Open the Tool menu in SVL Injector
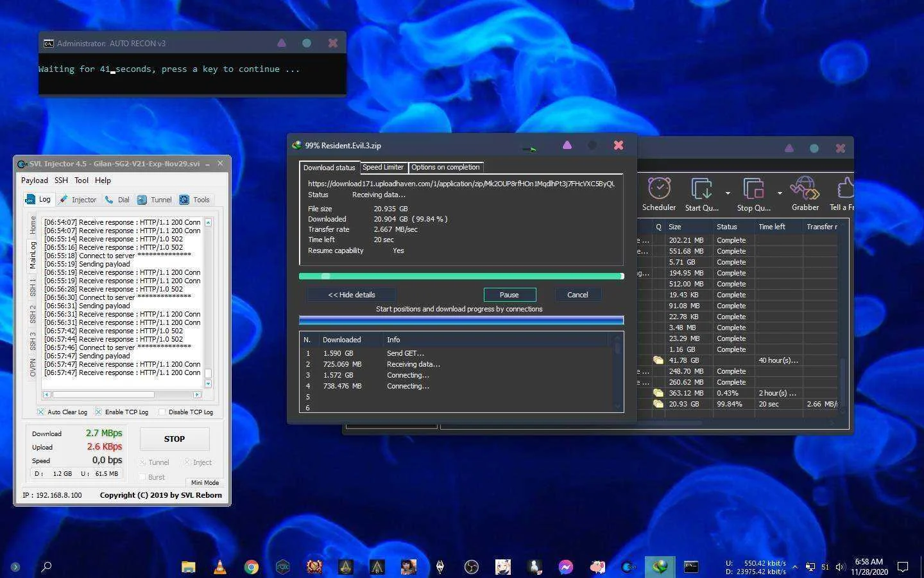Image resolution: width=924 pixels, height=578 pixels. 81,180
